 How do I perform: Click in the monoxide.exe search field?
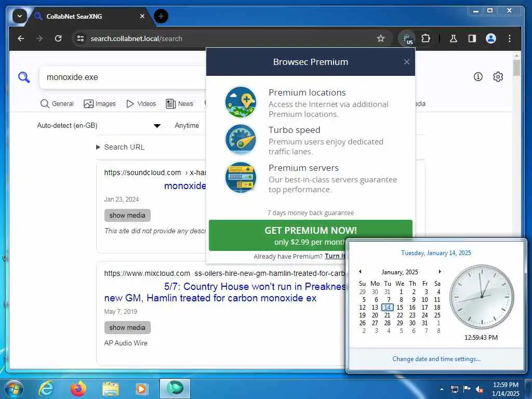[124, 77]
